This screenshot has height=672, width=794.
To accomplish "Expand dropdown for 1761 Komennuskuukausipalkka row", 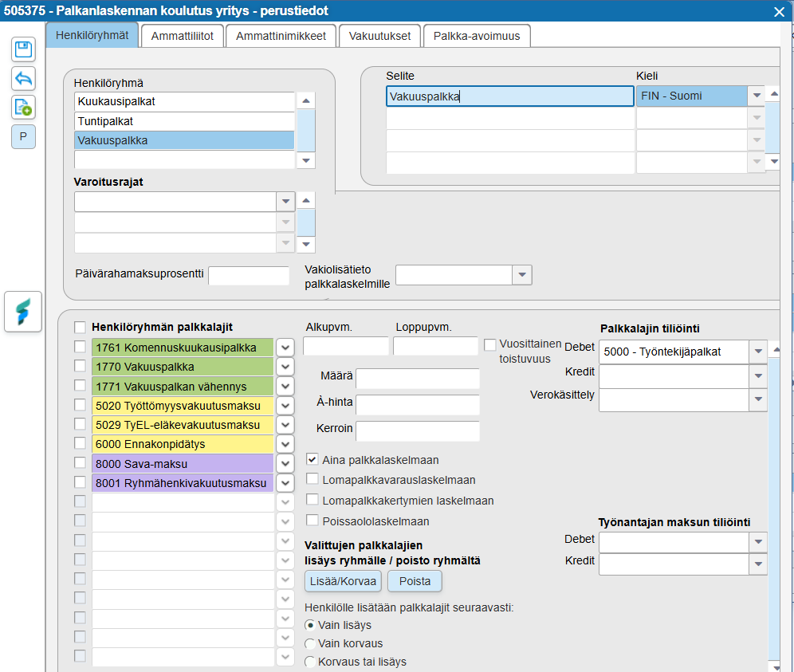I will (x=285, y=348).
